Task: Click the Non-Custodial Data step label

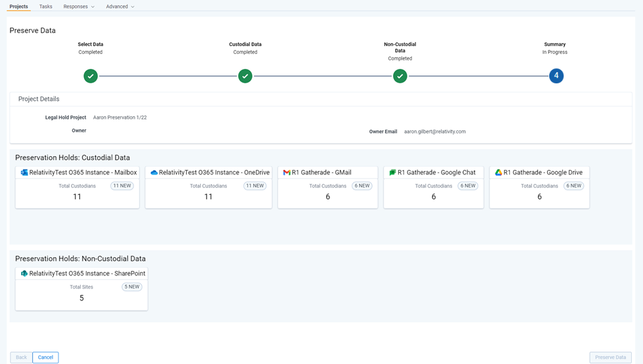Action: (400, 47)
